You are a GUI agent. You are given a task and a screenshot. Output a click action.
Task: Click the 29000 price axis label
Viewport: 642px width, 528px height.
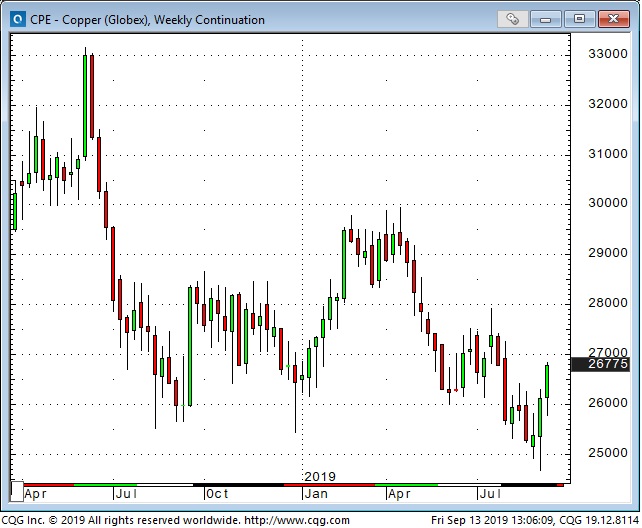point(608,253)
